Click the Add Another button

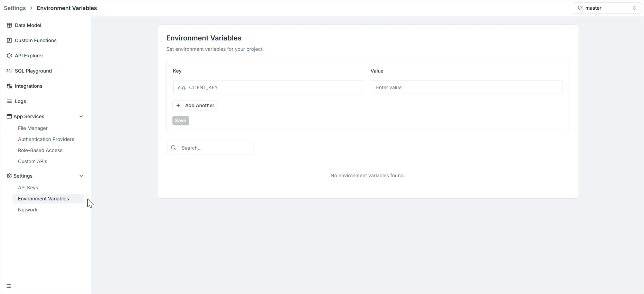(x=195, y=105)
